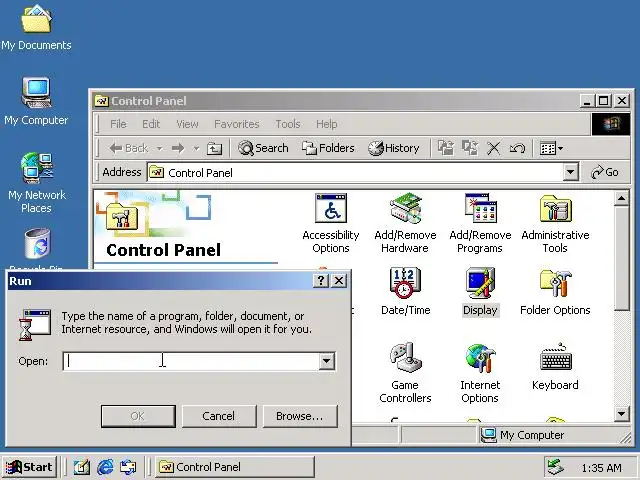Open Administrative Tools folder icon
The width and height of the screenshot is (640, 480).
[555, 223]
